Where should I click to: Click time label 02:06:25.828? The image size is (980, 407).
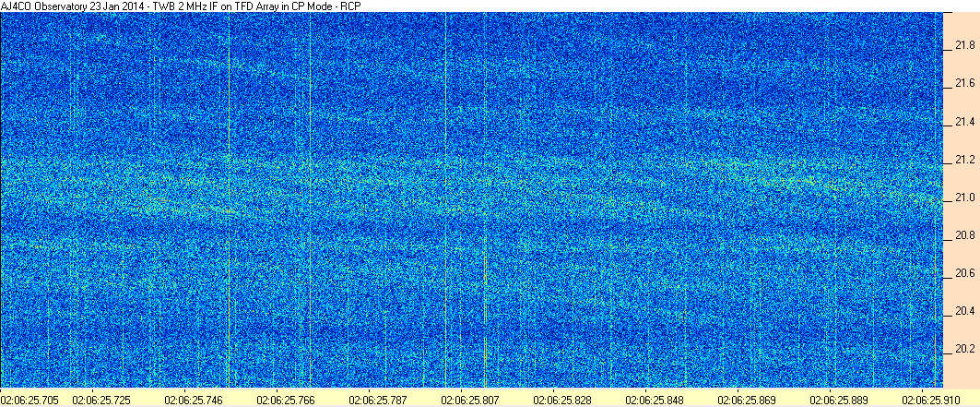(561, 400)
